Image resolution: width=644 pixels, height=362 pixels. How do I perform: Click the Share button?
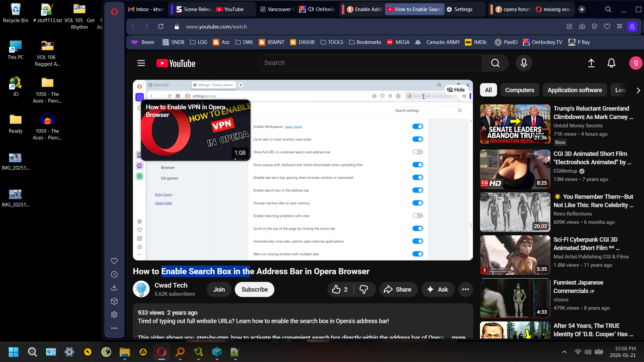pyautogui.click(x=398, y=290)
